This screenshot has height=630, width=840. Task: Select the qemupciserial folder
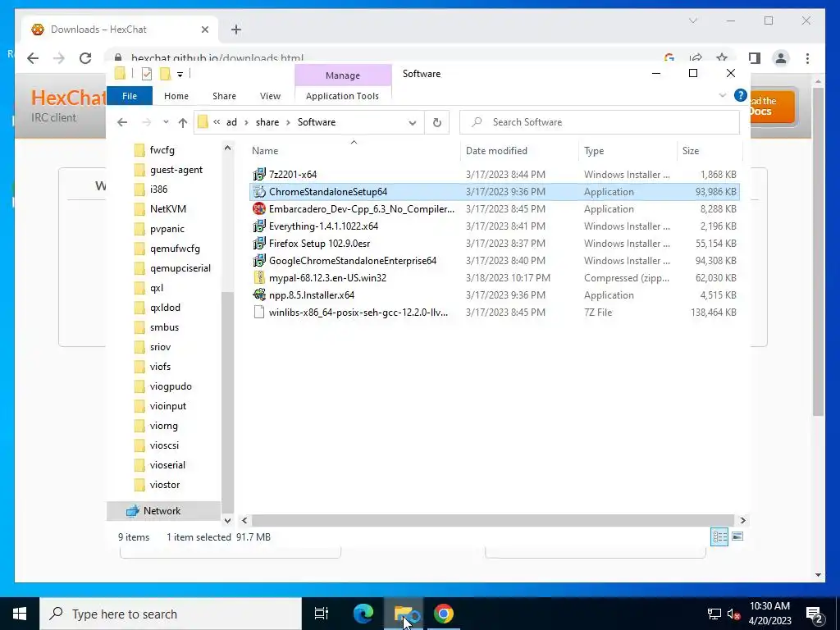click(x=180, y=268)
